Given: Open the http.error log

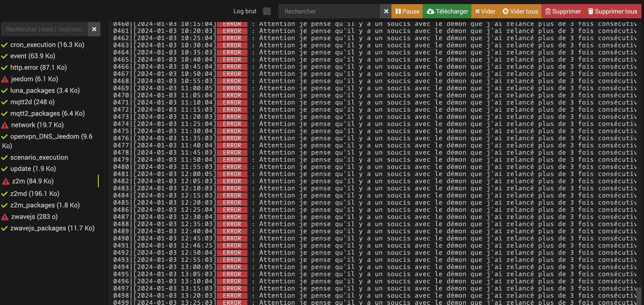Looking at the screenshot, I should 38,67.
